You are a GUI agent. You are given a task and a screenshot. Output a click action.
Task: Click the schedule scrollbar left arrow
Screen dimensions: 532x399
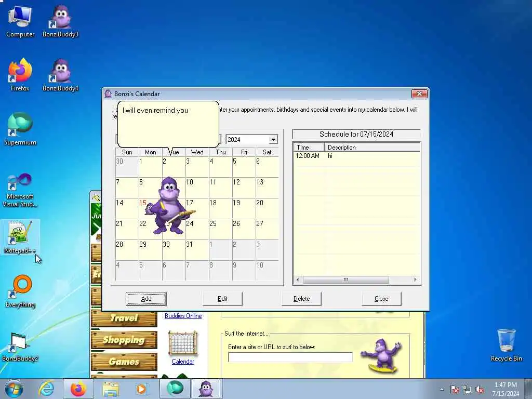click(298, 280)
